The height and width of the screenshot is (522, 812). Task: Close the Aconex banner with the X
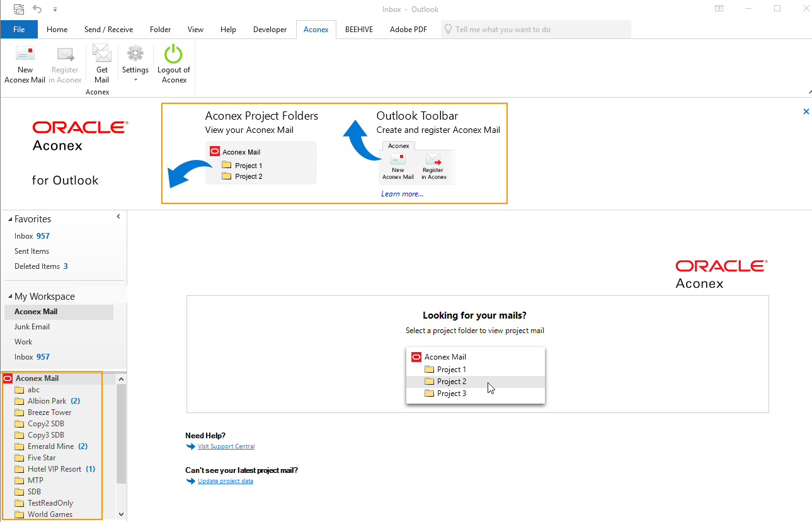pyautogui.click(x=806, y=111)
